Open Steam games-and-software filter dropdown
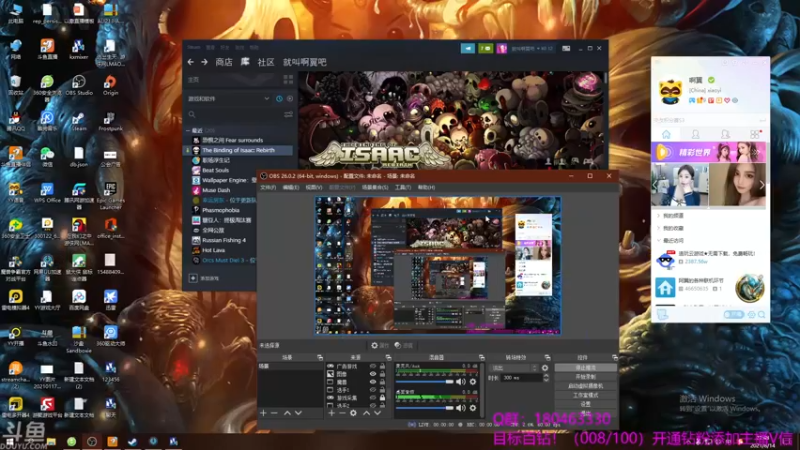800x450 pixels. tap(229, 98)
